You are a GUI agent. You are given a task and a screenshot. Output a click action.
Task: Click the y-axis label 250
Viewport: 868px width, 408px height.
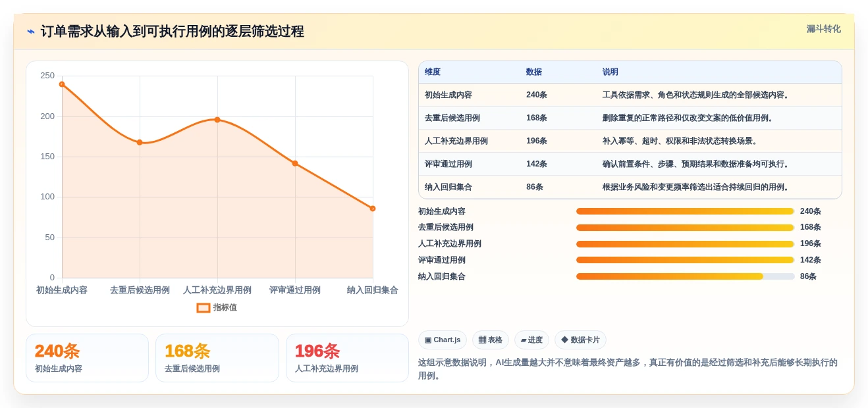pyautogui.click(x=47, y=76)
